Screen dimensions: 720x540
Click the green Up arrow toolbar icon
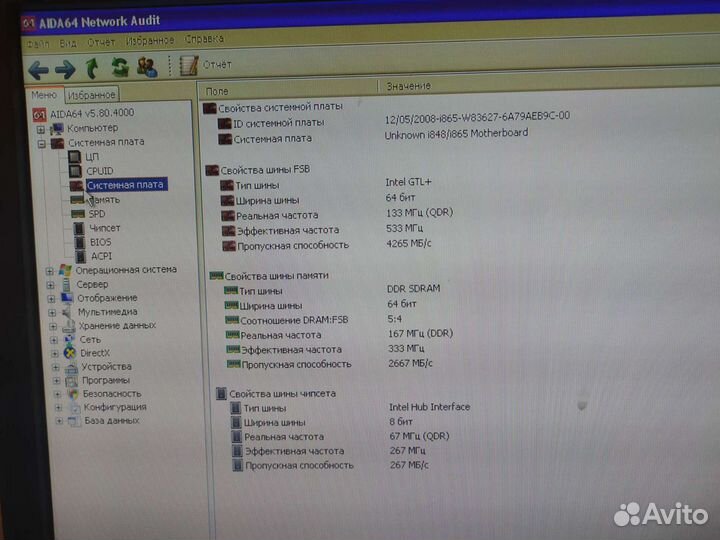click(92, 68)
